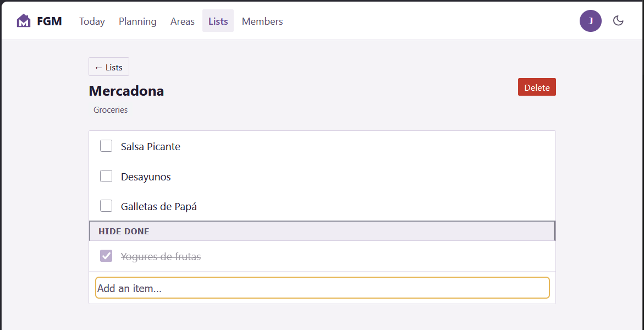Click the red Delete button

tap(537, 87)
